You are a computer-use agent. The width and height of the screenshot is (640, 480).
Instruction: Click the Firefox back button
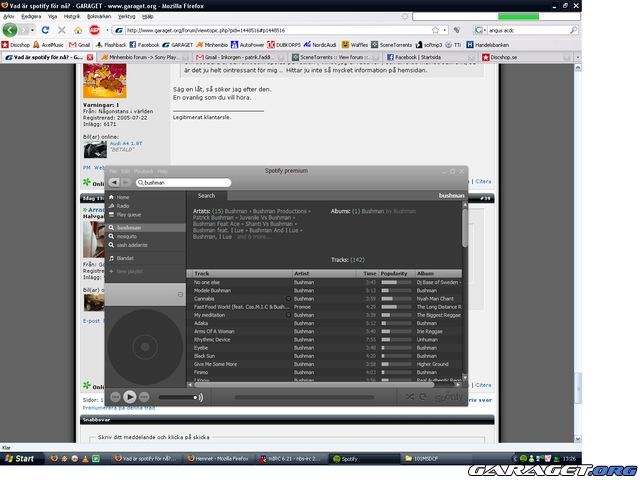point(11,30)
